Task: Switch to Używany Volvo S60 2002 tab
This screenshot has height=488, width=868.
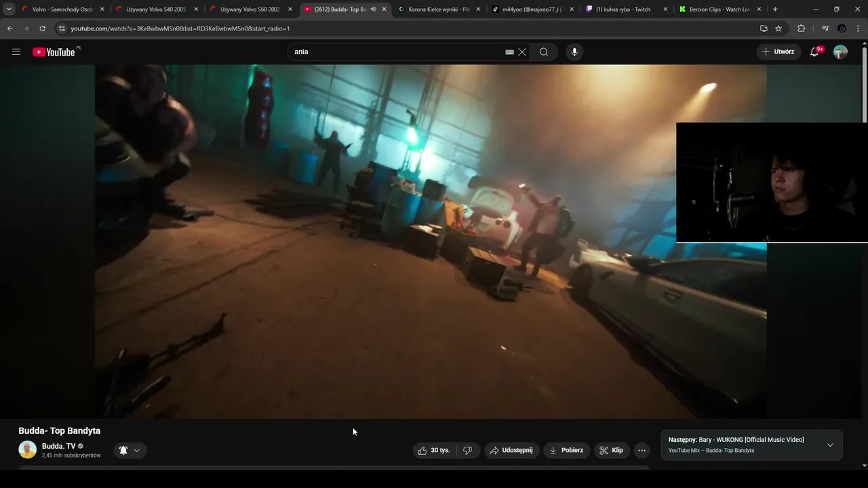Action: click(x=250, y=9)
